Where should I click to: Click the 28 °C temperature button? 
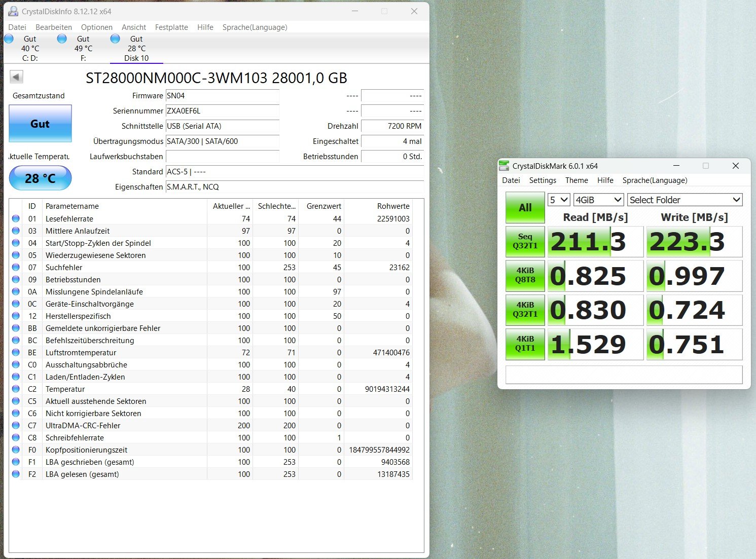[x=40, y=178]
